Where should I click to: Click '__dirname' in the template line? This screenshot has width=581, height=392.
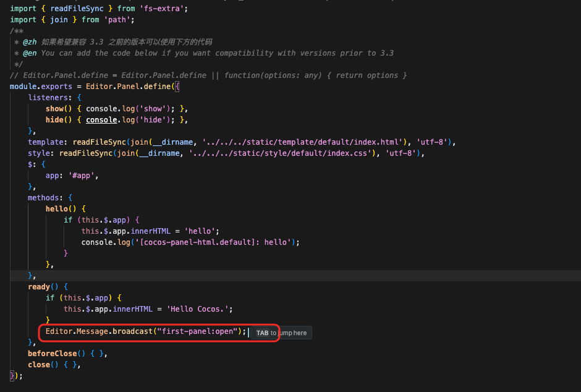[x=172, y=142]
